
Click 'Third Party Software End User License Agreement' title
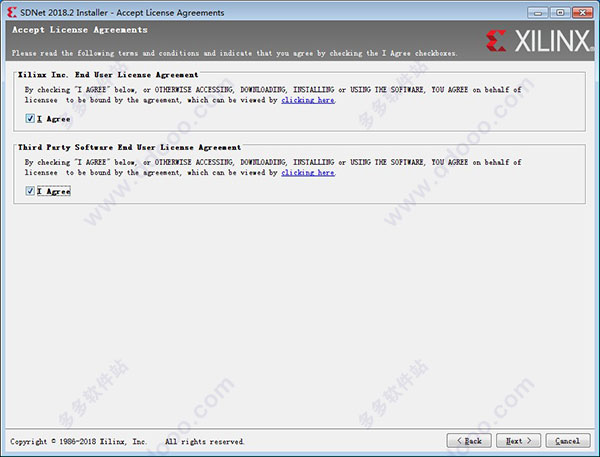coord(129,147)
